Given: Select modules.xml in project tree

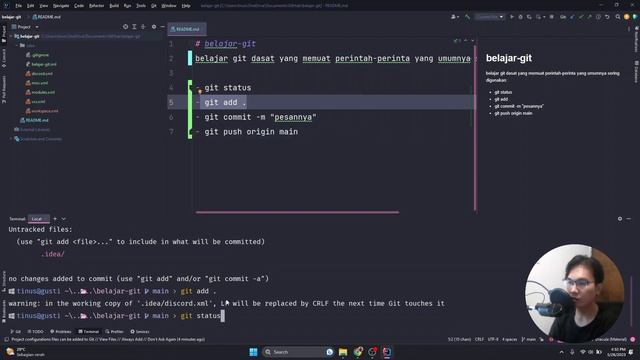Looking at the screenshot, I should click(40, 92).
